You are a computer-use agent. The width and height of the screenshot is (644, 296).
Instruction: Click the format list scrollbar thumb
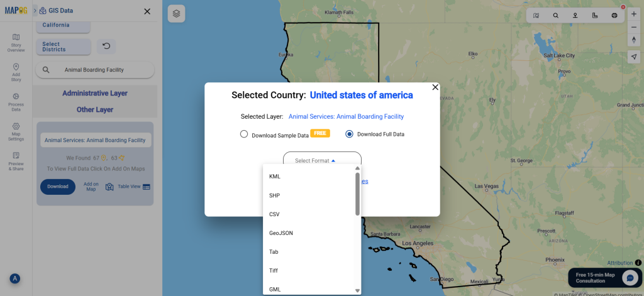click(357, 194)
